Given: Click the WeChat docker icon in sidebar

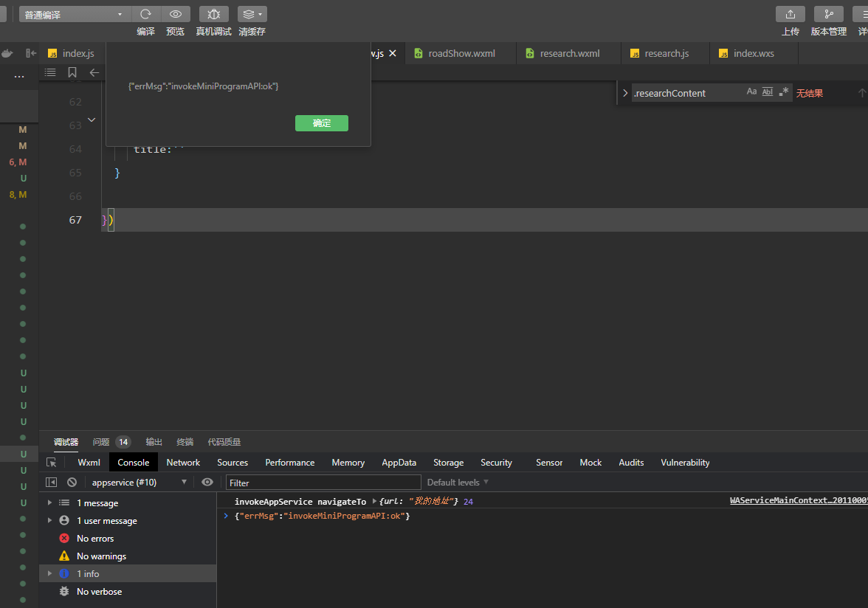Looking at the screenshot, I should pos(7,53).
